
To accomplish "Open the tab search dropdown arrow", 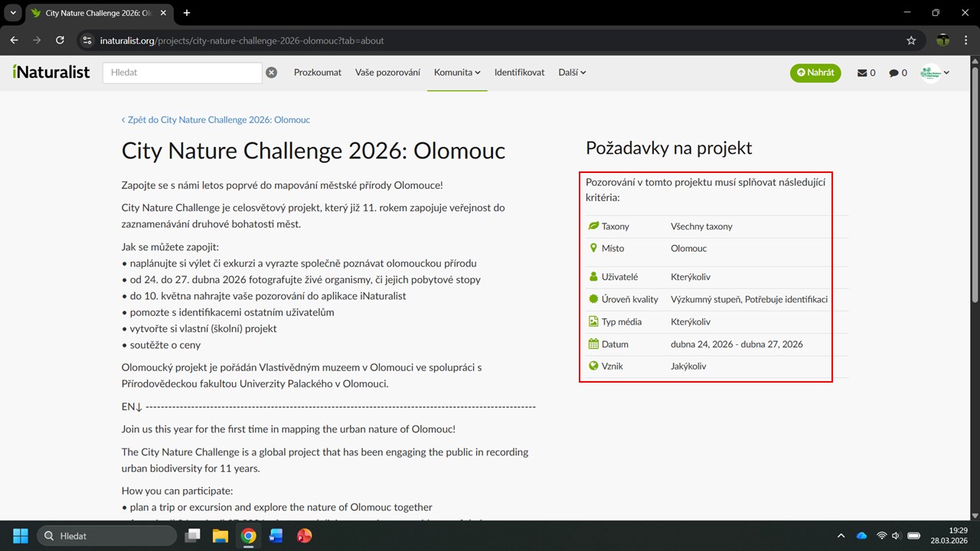I will point(13,13).
